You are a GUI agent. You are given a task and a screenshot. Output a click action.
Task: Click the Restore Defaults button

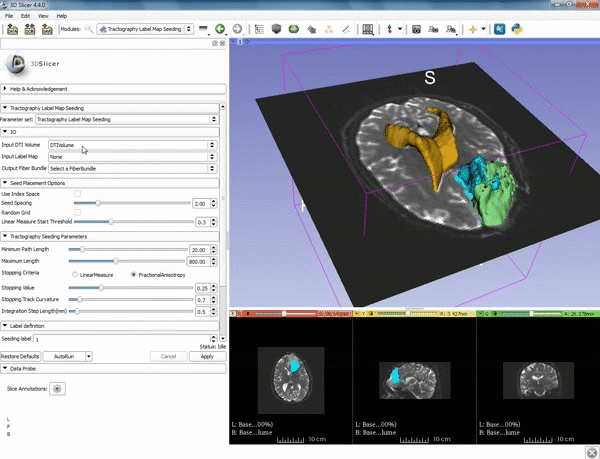click(21, 356)
